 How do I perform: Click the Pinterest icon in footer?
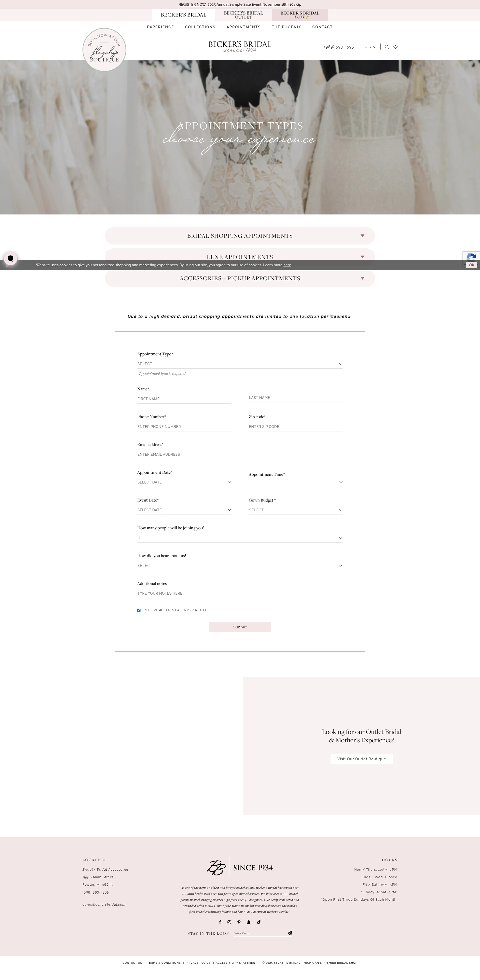(x=239, y=922)
